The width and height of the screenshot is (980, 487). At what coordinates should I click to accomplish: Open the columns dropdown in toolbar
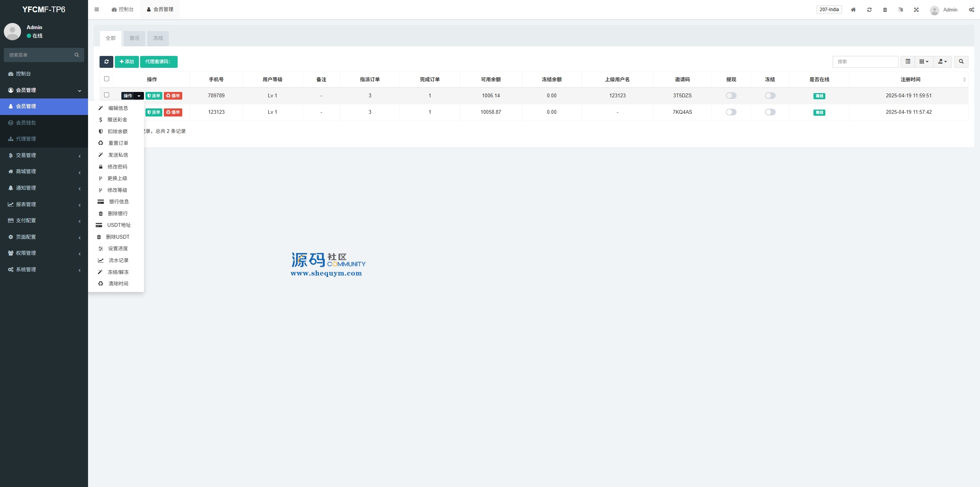pyautogui.click(x=924, y=62)
